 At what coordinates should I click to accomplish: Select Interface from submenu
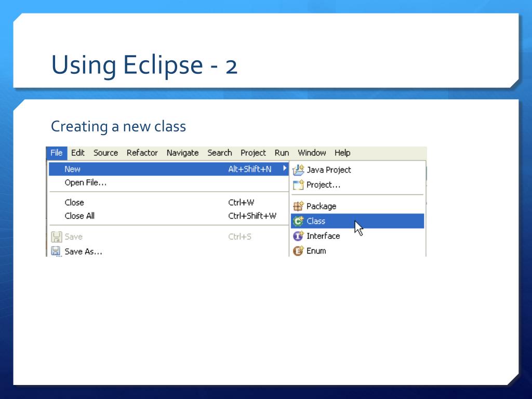[x=357, y=236]
